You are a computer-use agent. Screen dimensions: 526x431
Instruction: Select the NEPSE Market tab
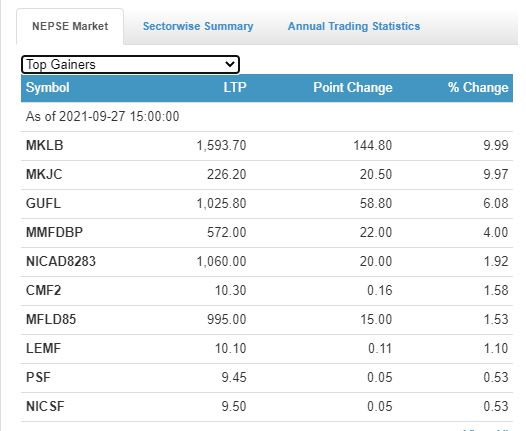tap(70, 26)
